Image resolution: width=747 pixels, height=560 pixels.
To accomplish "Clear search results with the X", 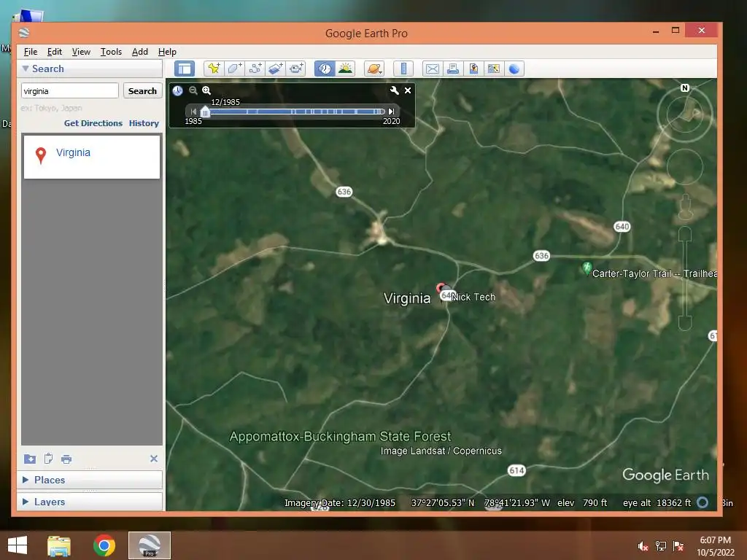I will pyautogui.click(x=153, y=459).
